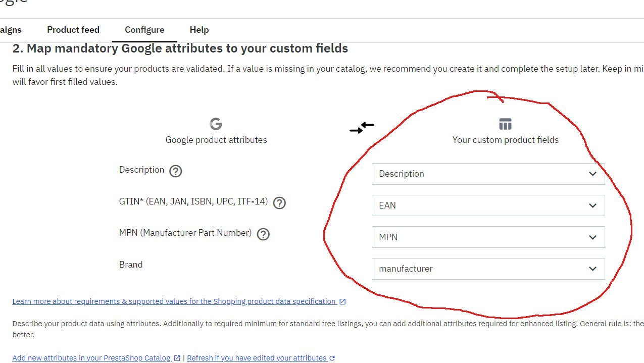Expand the MPN mapping dropdown
Image resolution: width=644 pixels, height=363 pixels.
(488, 237)
